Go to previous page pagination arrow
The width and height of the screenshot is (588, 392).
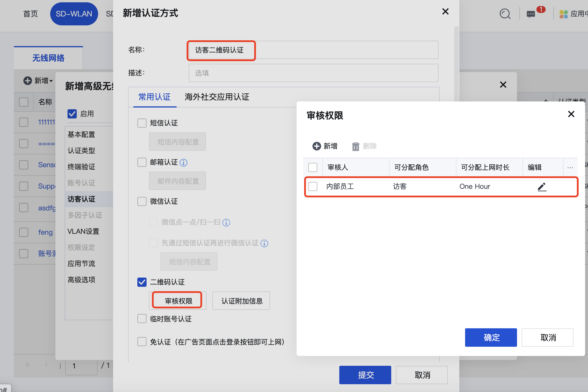[x=46, y=365]
